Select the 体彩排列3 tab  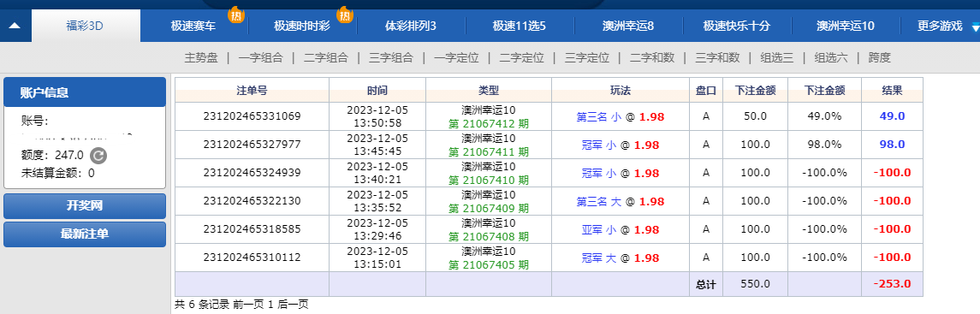[x=411, y=27]
